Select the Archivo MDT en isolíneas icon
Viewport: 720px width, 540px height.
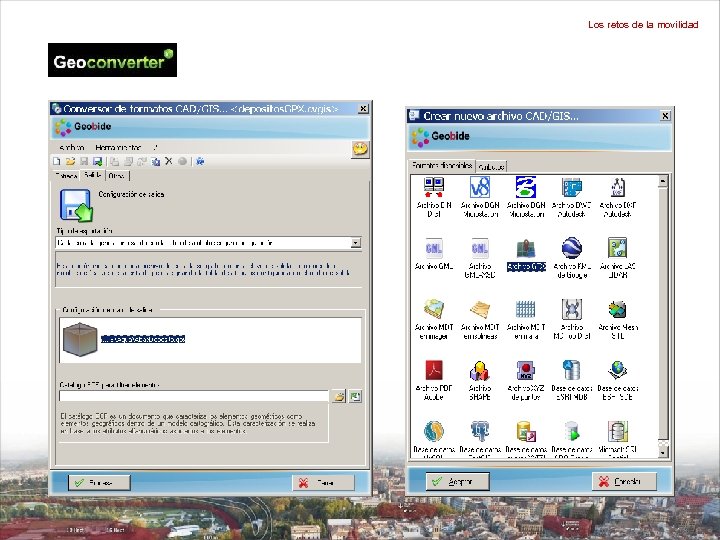480,309
